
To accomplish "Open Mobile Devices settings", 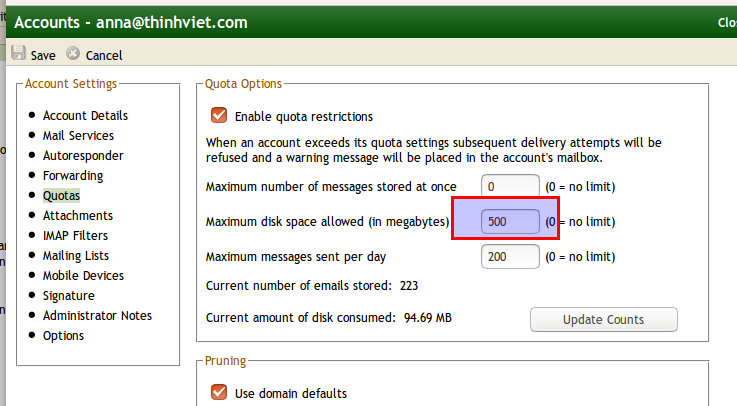I will 83,275.
